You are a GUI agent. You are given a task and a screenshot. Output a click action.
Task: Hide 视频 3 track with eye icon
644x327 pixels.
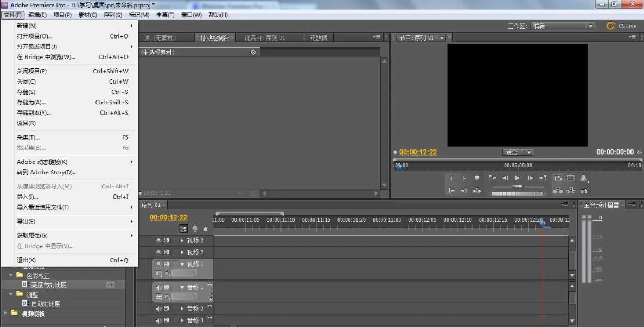coord(159,241)
